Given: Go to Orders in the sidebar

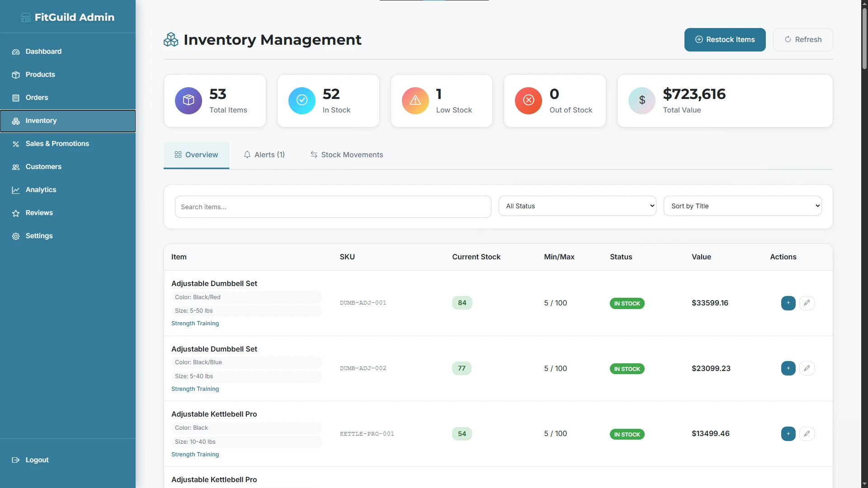Looking at the screenshot, I should click(x=68, y=98).
